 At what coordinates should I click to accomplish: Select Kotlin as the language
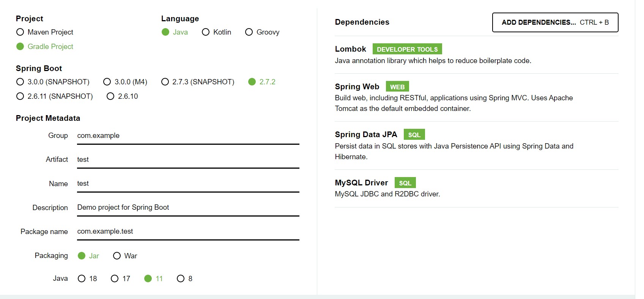(206, 32)
